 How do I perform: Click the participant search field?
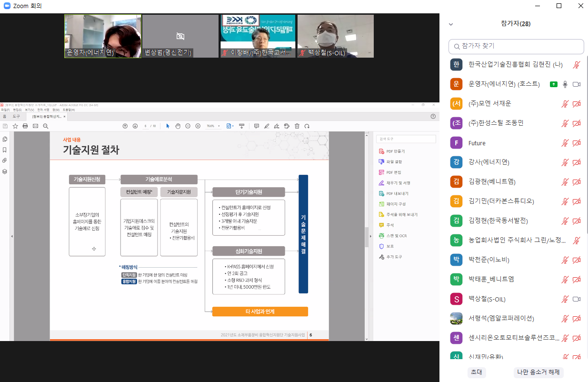pyautogui.click(x=516, y=46)
